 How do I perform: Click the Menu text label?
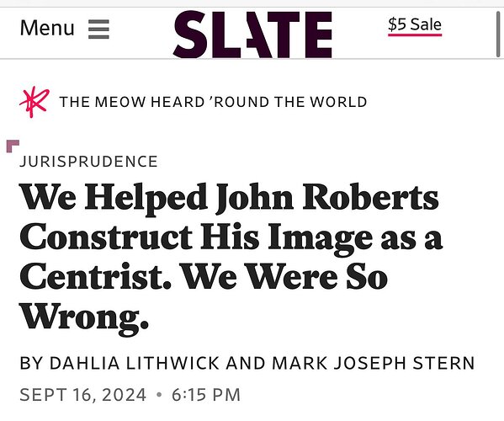tap(47, 28)
